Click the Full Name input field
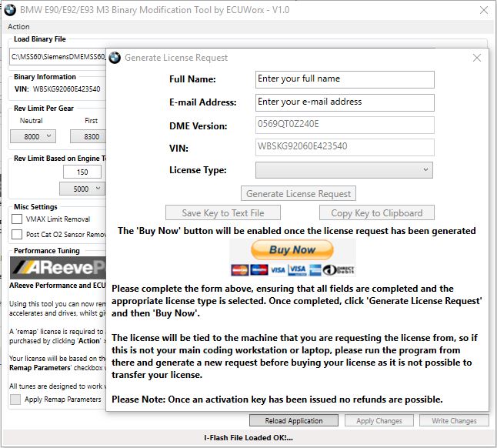 click(345, 79)
